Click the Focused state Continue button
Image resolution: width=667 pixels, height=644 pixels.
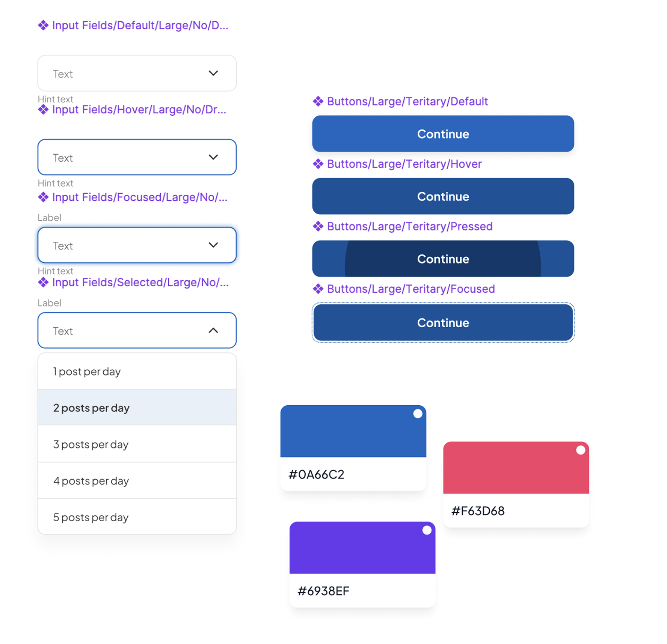[x=443, y=323]
